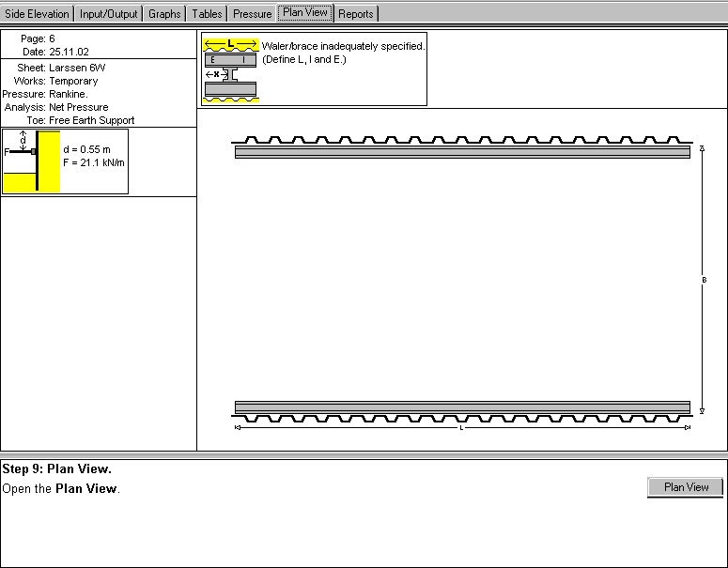
Task: Click the yellow waler length L icon
Action: pyautogui.click(x=230, y=44)
